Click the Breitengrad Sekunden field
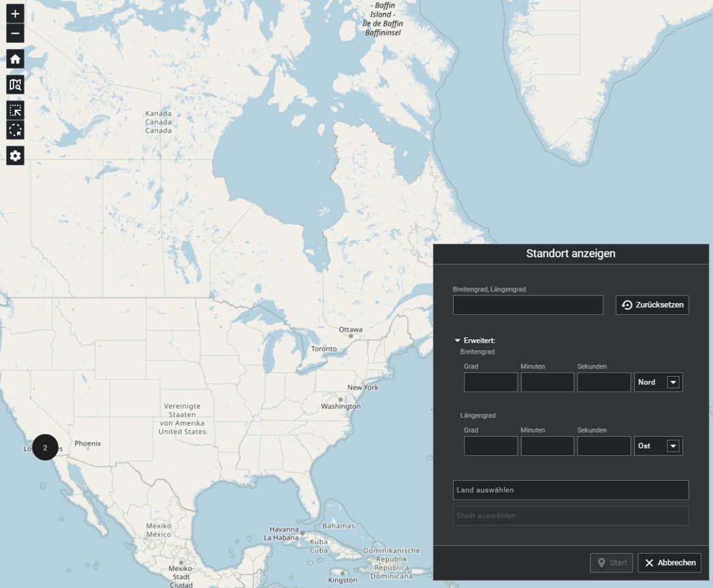Viewport: 713px width, 588px height. click(604, 382)
